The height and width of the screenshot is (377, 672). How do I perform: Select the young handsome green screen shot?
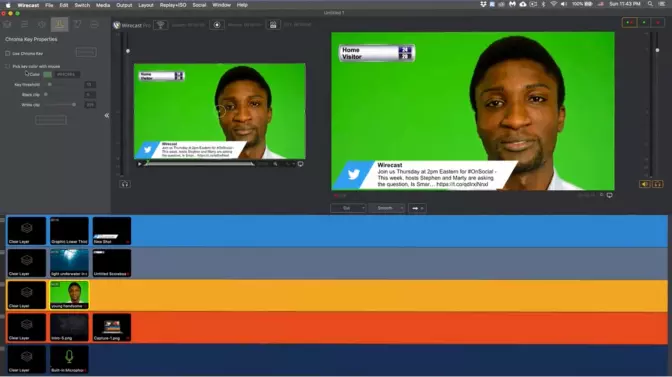tap(69, 295)
